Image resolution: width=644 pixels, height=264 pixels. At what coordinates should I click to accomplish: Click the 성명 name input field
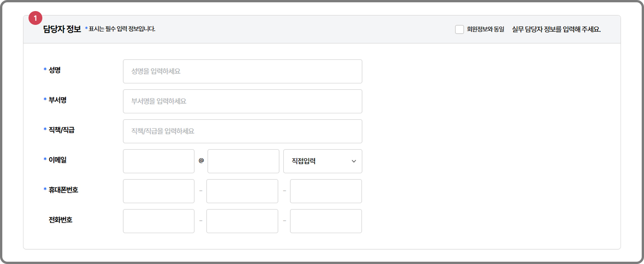click(x=242, y=71)
